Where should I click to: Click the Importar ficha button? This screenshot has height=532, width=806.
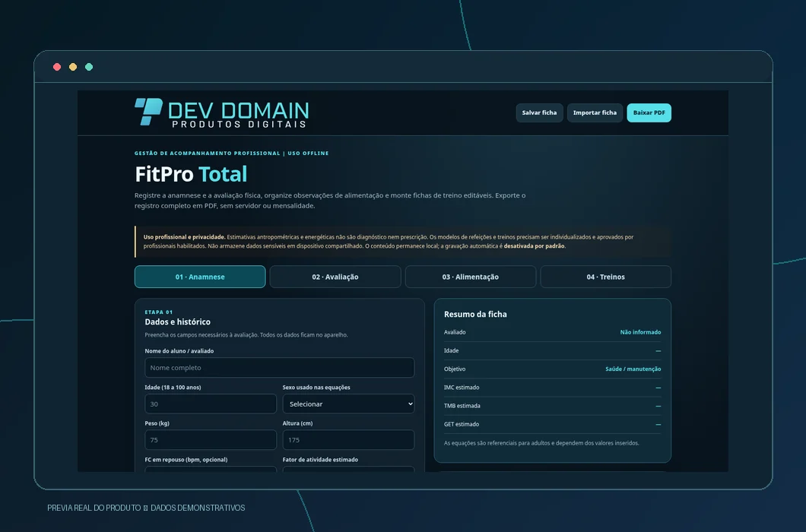pyautogui.click(x=595, y=112)
